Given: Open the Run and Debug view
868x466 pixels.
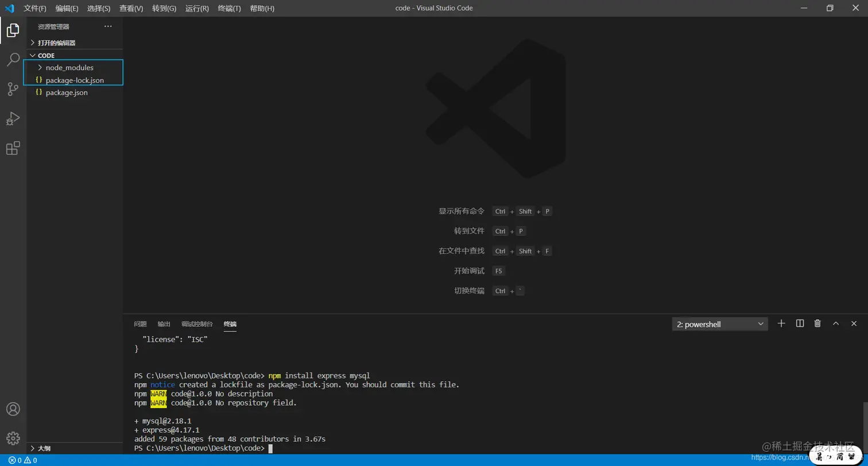Looking at the screenshot, I should [13, 118].
